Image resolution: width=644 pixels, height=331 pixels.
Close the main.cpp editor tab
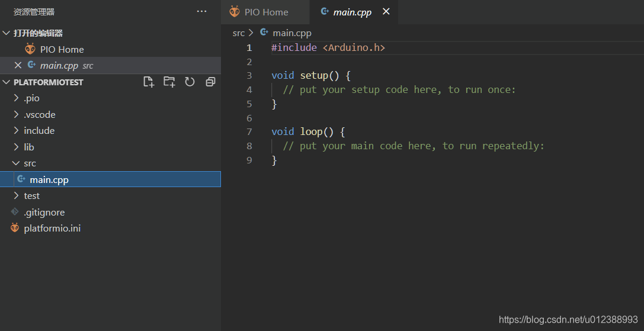click(386, 11)
